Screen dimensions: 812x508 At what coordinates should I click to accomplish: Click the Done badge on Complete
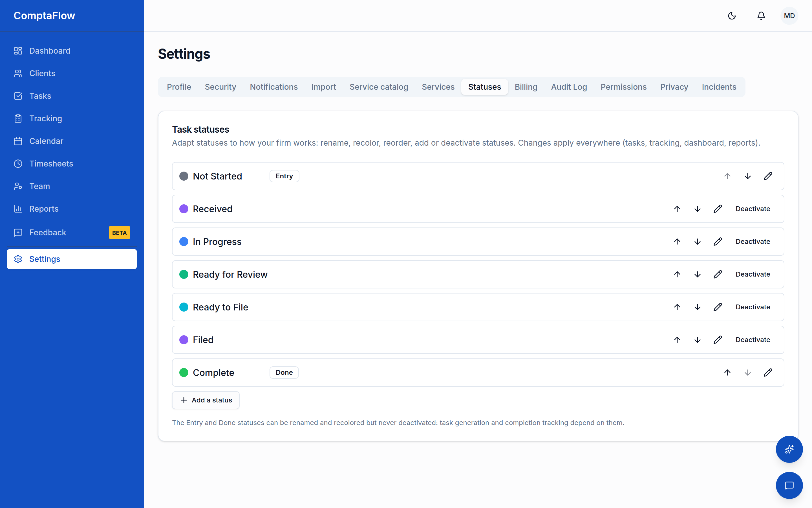[x=284, y=373]
